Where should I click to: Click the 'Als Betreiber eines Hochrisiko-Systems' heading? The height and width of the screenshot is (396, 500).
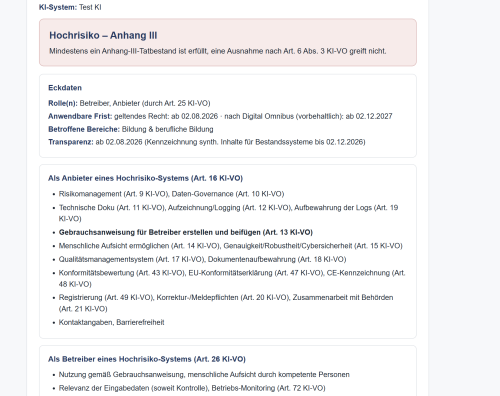[147, 359]
